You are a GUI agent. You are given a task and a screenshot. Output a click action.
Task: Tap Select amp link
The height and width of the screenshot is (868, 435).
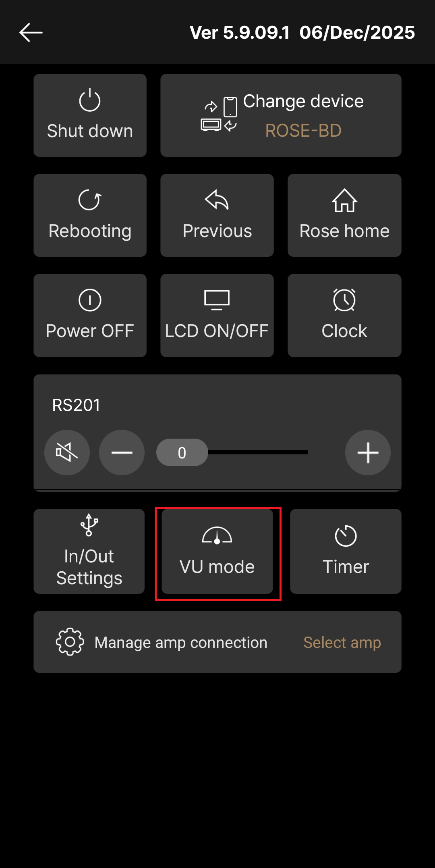tap(342, 642)
